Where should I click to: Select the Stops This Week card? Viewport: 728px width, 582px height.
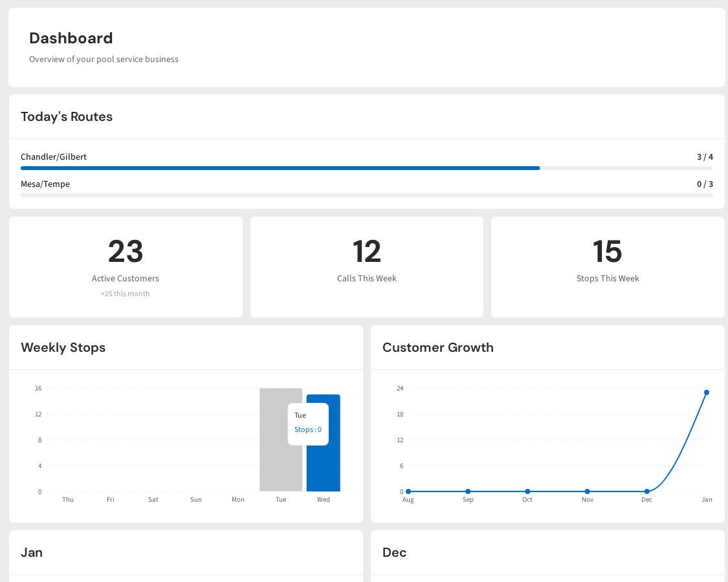point(607,266)
